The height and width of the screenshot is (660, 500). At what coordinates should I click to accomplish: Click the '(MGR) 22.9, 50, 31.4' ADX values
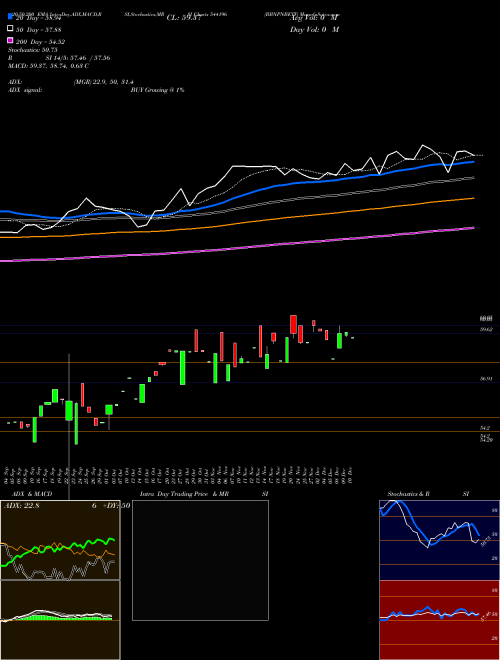(x=104, y=82)
